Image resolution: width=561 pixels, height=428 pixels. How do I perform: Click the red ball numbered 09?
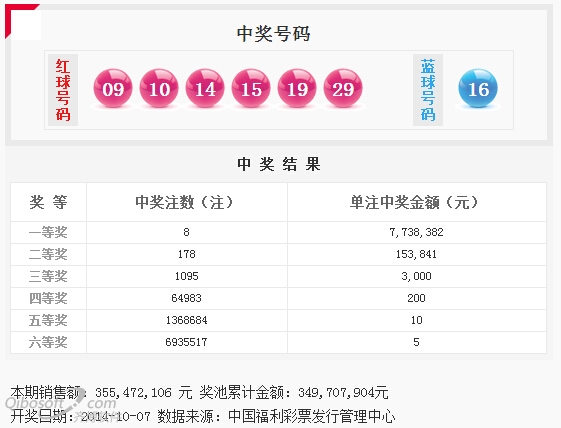click(113, 88)
